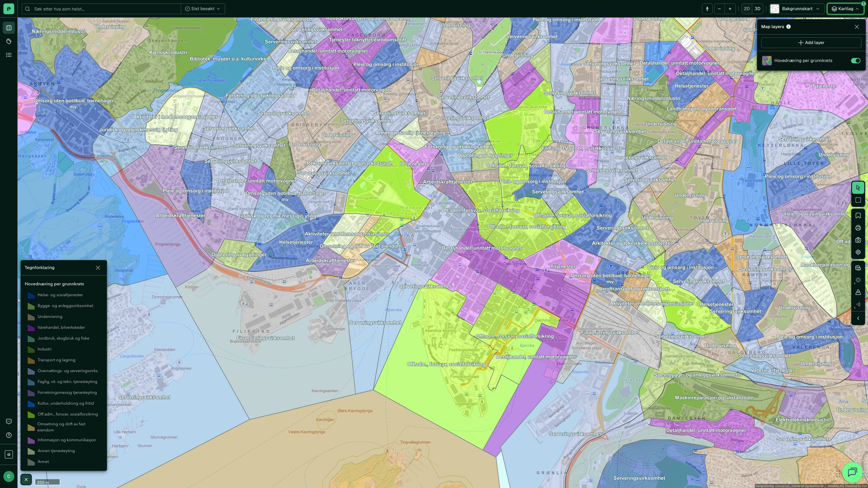The width and height of the screenshot is (868, 488).
Task: Click the Varehandel, bilverksteder swatch
Action: pos(31,328)
